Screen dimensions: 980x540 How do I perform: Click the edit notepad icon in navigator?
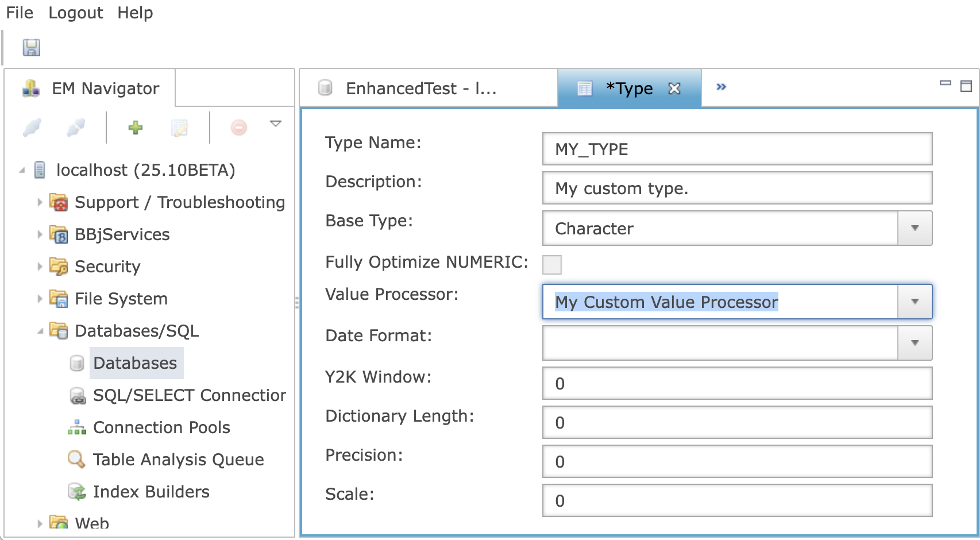(x=180, y=128)
